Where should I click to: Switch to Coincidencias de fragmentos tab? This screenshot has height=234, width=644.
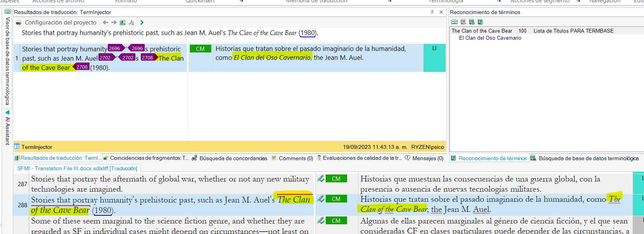coord(146,158)
